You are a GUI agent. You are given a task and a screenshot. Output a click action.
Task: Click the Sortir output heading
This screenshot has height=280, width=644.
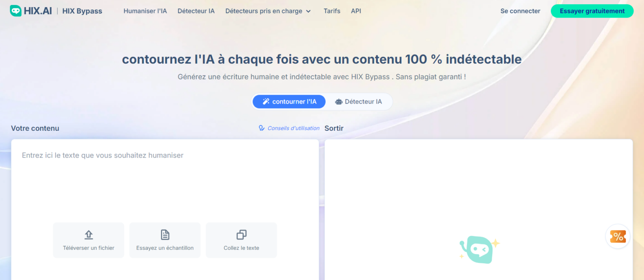click(x=334, y=128)
